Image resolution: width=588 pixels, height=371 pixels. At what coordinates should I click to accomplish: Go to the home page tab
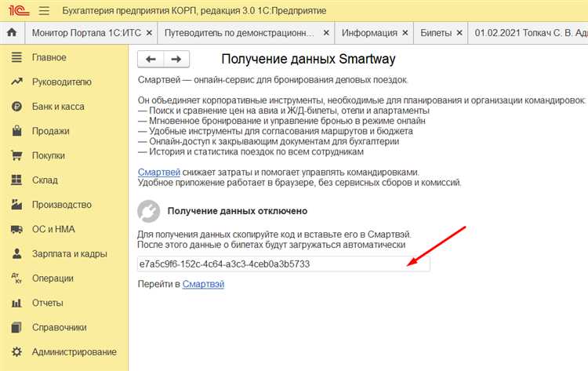12,33
